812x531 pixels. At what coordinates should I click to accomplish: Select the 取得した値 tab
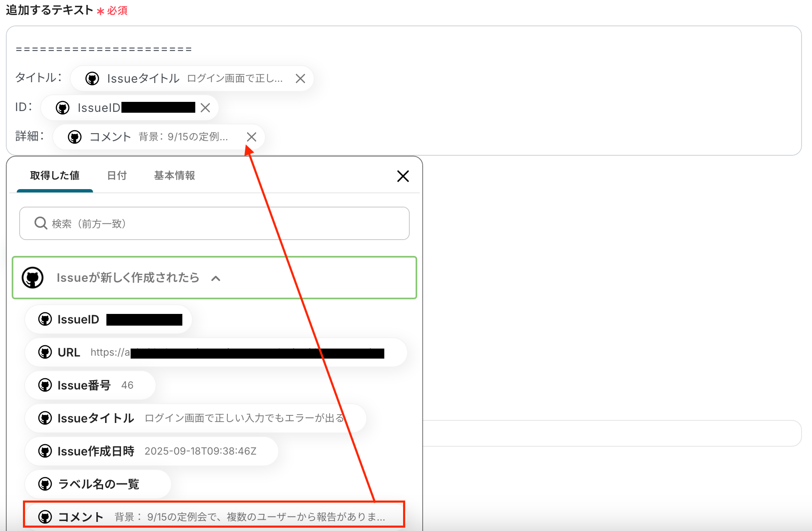[55, 176]
